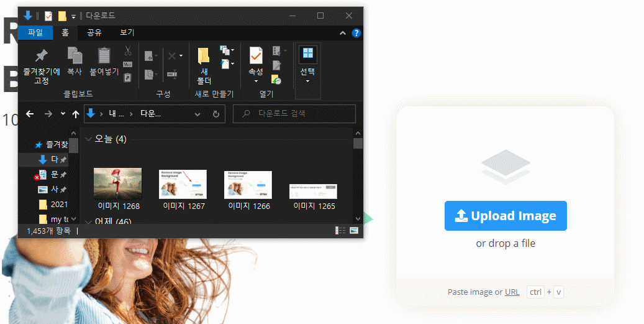Click the Forward arrow in Explorer navigation
The image size is (644, 324).
pos(48,114)
